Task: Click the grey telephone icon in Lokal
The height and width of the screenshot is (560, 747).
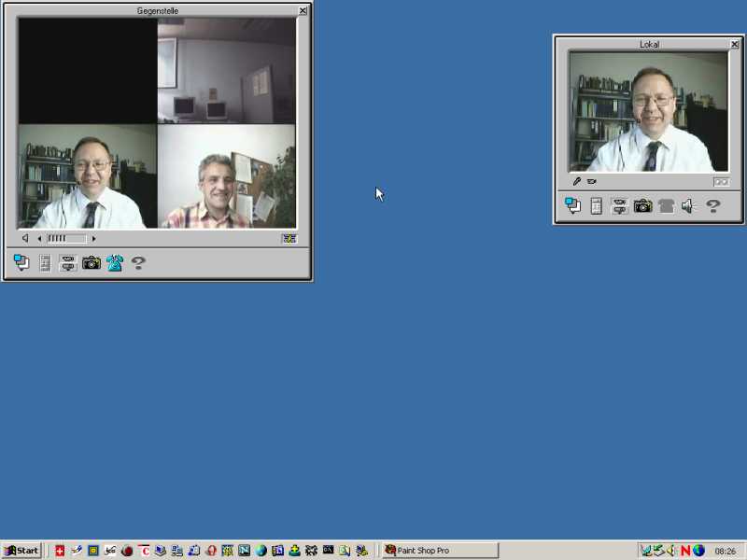Action: pos(666,205)
